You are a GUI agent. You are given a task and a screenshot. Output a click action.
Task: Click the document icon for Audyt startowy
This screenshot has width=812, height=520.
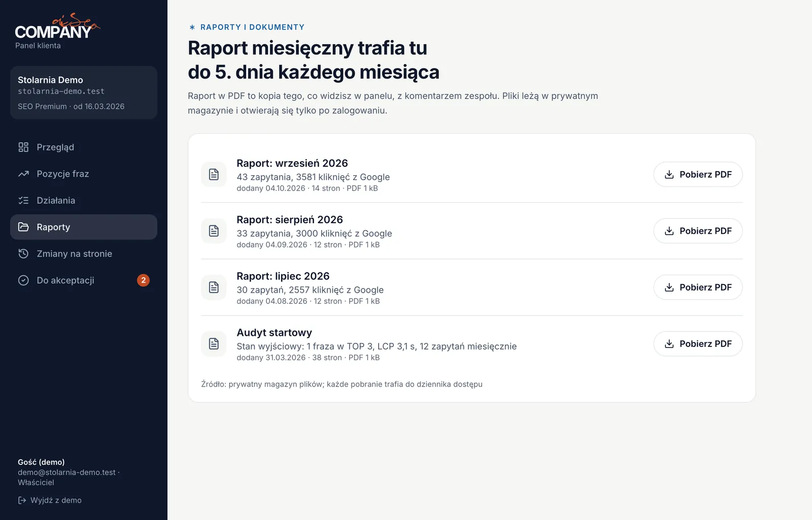click(214, 344)
